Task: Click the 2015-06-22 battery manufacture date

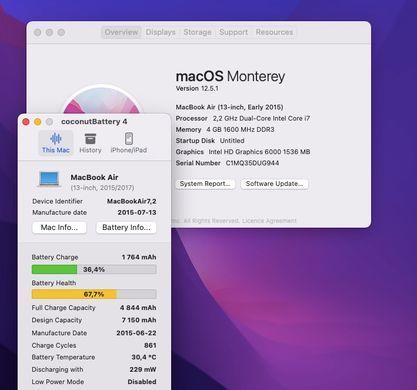Action: tap(136, 333)
